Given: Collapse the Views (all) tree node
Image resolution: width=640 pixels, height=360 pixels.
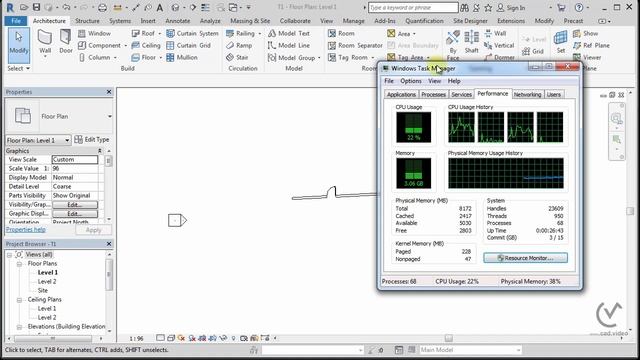Looking at the screenshot, I should [x=9, y=255].
